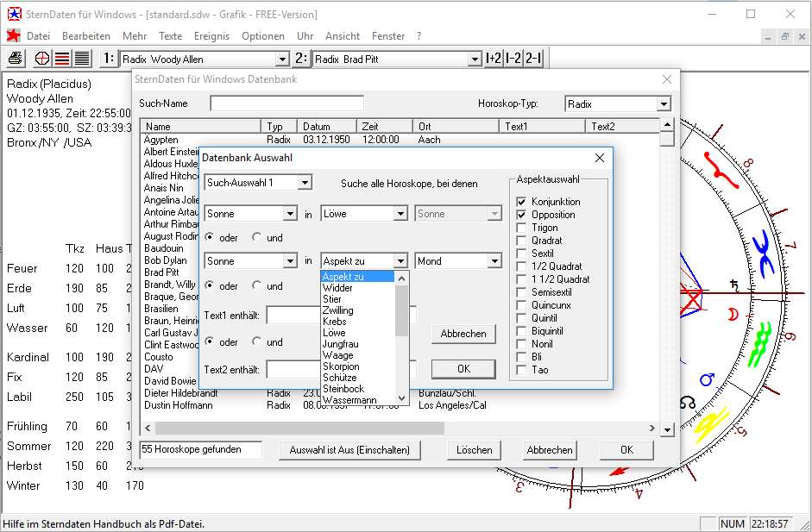This screenshot has width=812, height=532.
Task: Click the Abbrechen button in Datenbank Auswahl
Action: [x=463, y=334]
